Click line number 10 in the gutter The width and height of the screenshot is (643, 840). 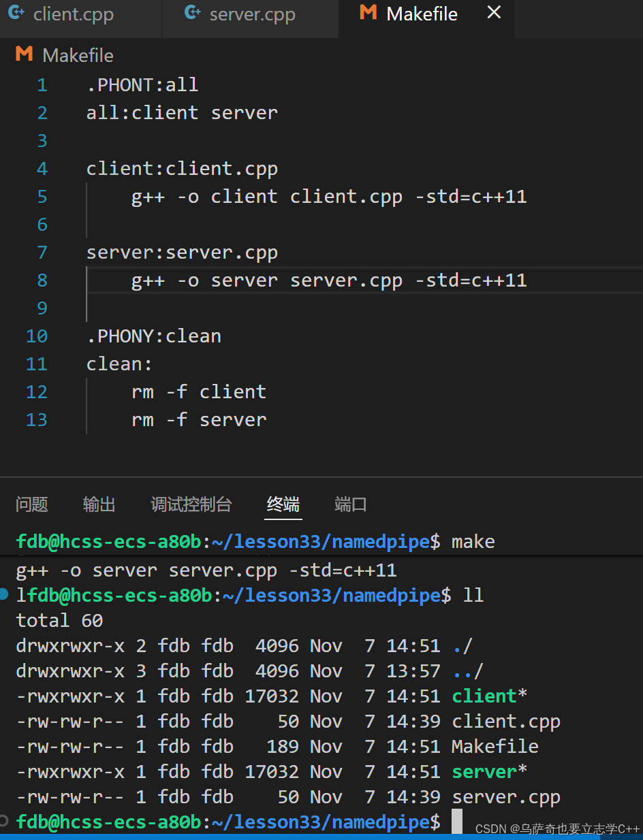37,336
